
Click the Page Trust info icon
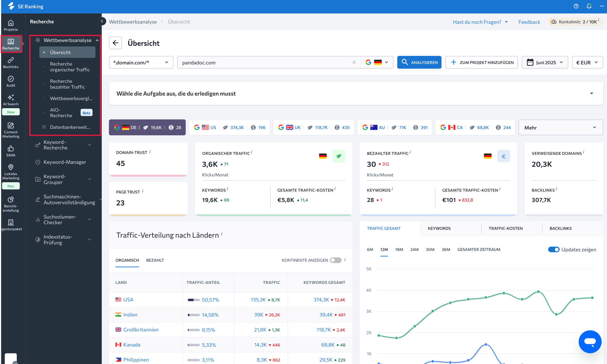tap(143, 191)
